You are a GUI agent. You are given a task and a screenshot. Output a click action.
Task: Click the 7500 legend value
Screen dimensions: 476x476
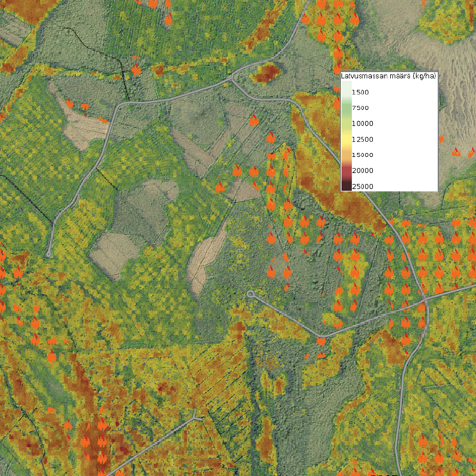pos(360,108)
